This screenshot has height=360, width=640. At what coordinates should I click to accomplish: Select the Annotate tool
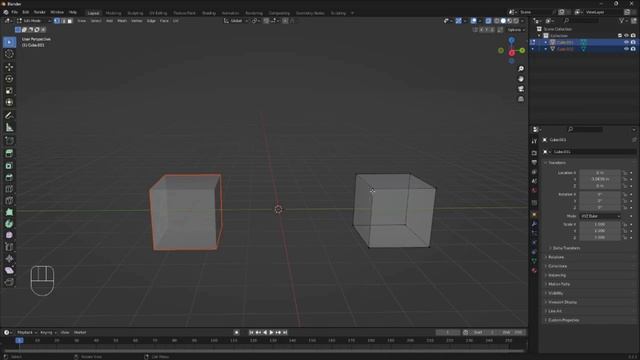tap(9, 116)
